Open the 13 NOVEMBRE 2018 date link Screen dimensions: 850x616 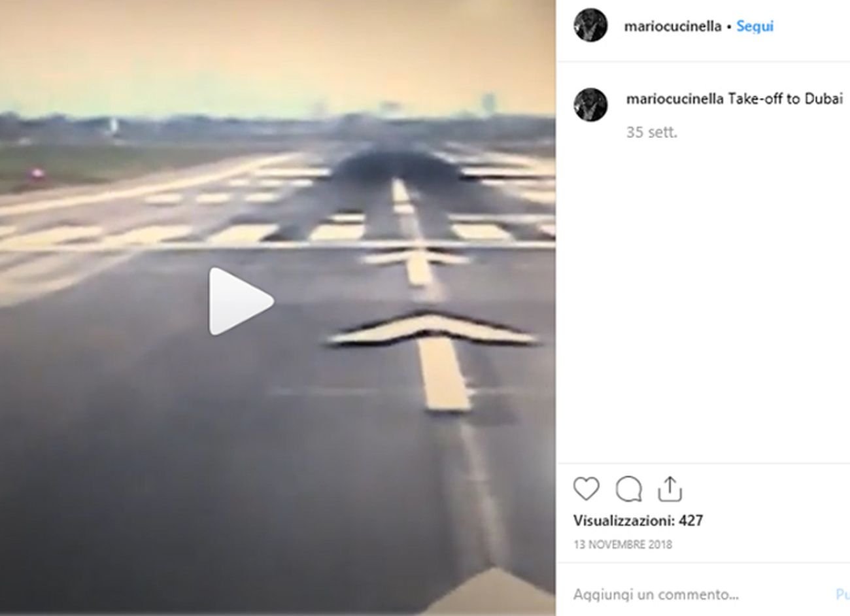click(x=622, y=544)
